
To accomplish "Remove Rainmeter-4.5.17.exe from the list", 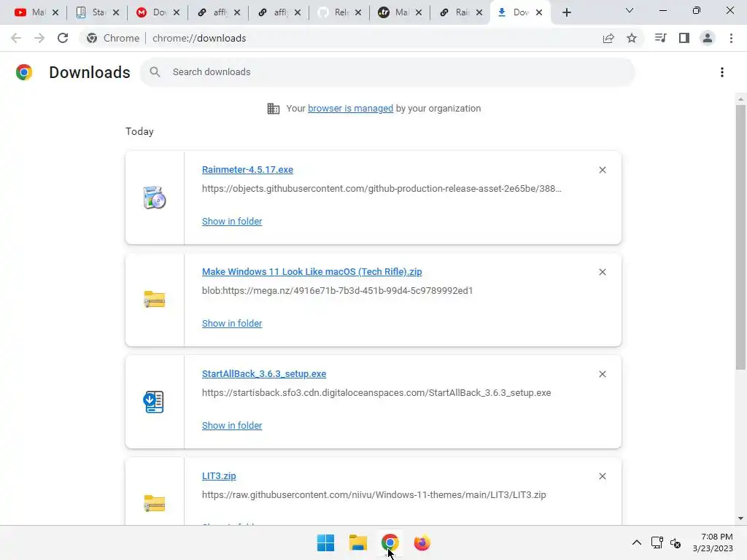I will coord(603,170).
